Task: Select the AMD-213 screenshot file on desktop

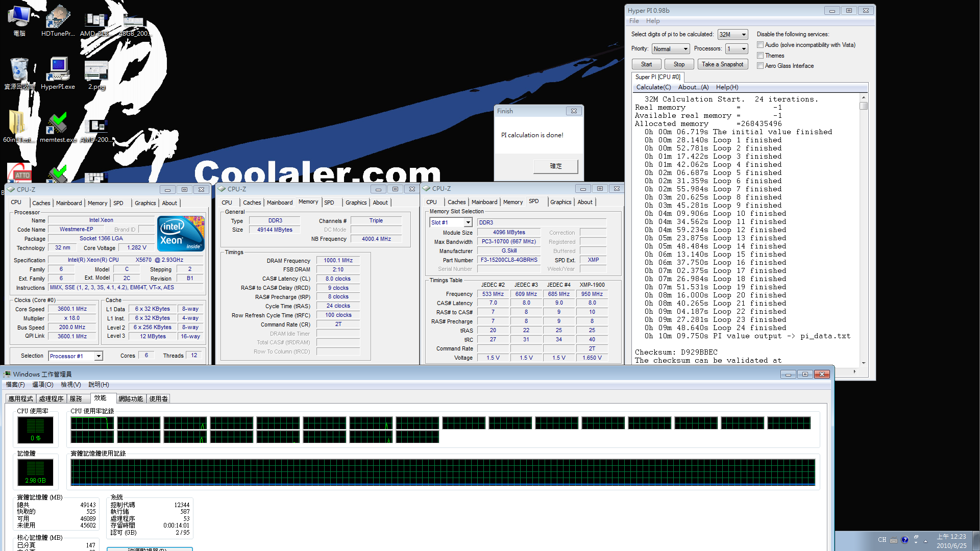Action: (x=95, y=23)
